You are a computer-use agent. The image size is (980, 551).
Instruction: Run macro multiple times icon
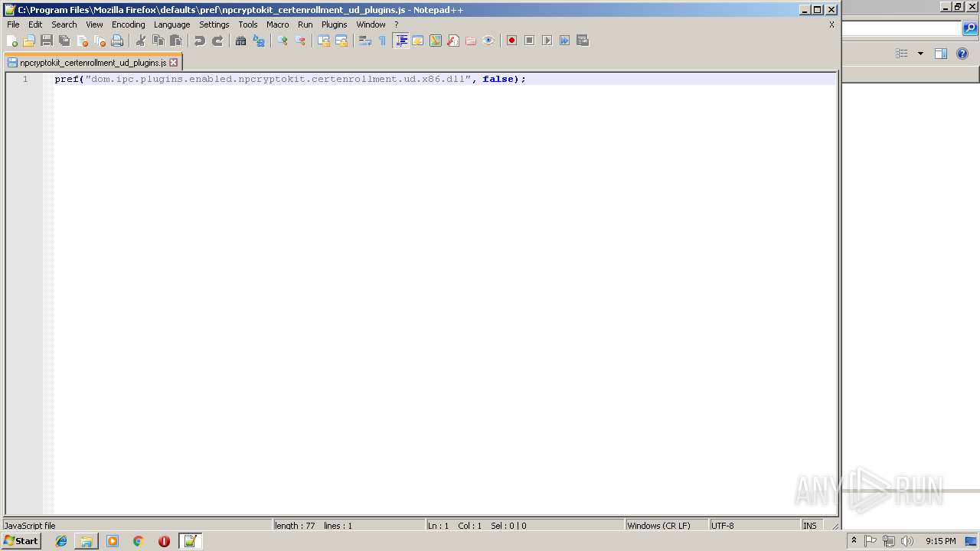click(564, 41)
